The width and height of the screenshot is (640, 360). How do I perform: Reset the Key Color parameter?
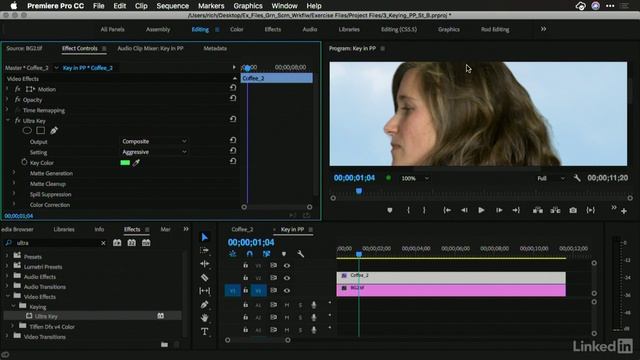pyautogui.click(x=233, y=161)
